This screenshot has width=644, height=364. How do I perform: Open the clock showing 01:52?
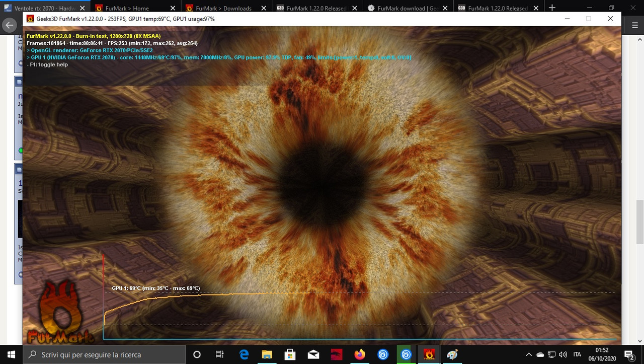pos(602,354)
